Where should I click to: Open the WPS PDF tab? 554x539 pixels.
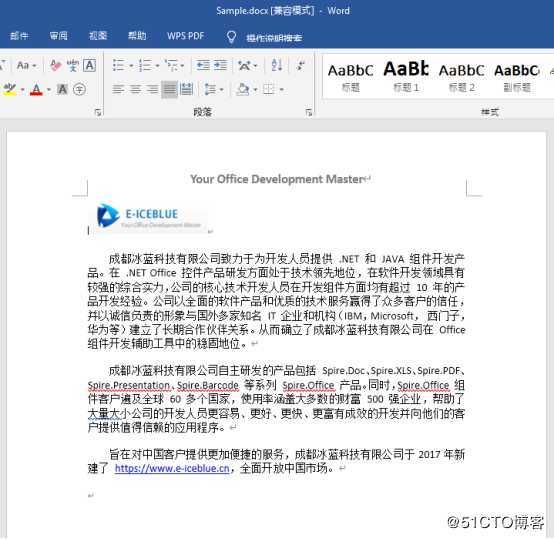click(x=185, y=36)
